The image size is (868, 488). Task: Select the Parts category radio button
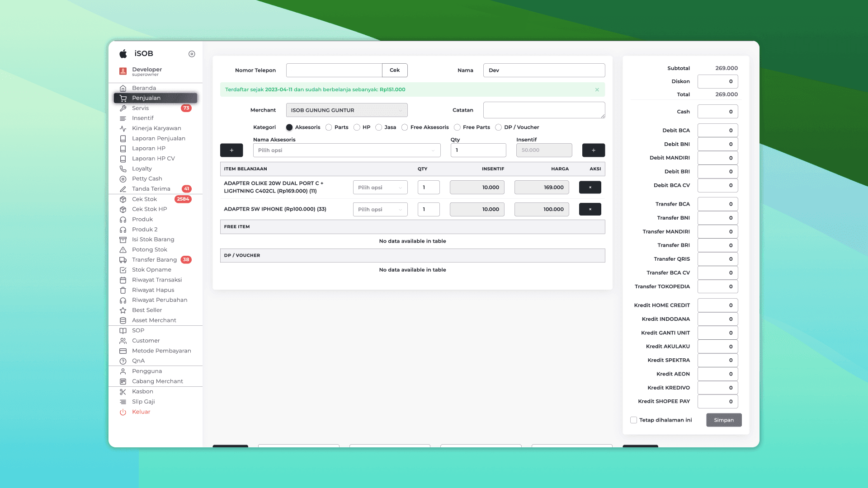[x=329, y=127]
